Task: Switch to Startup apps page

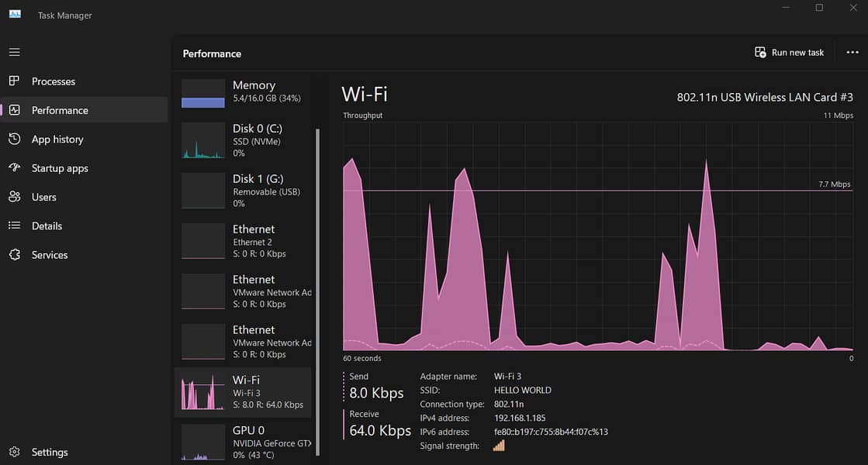Action: coord(60,168)
